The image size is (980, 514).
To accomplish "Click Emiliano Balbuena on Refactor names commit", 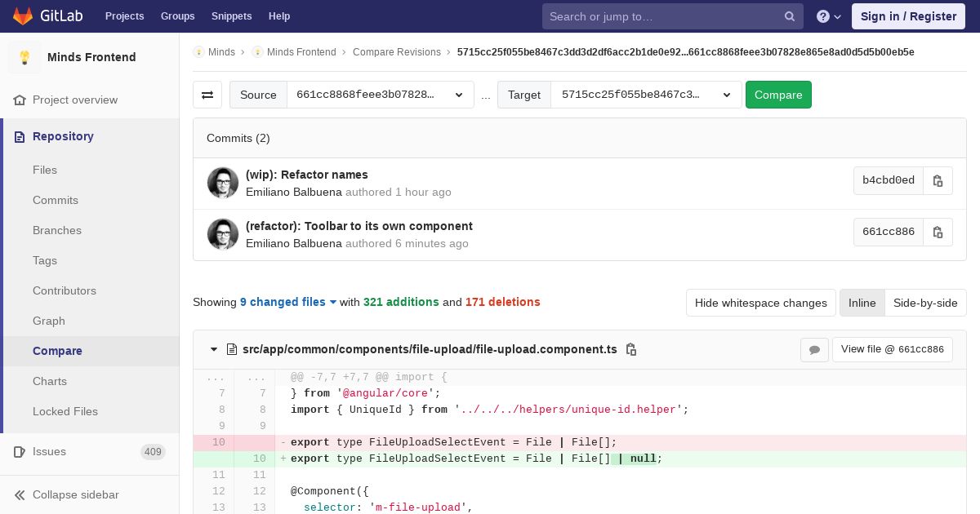I will tap(294, 192).
